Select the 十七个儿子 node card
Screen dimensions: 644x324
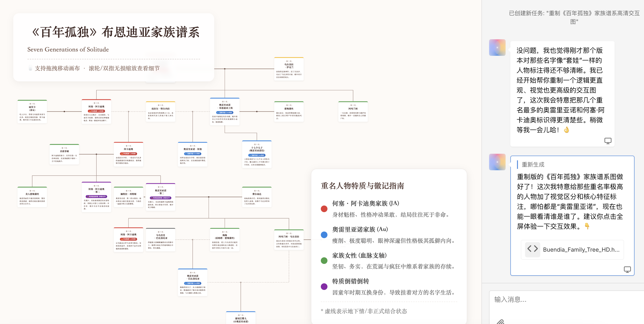point(257,154)
